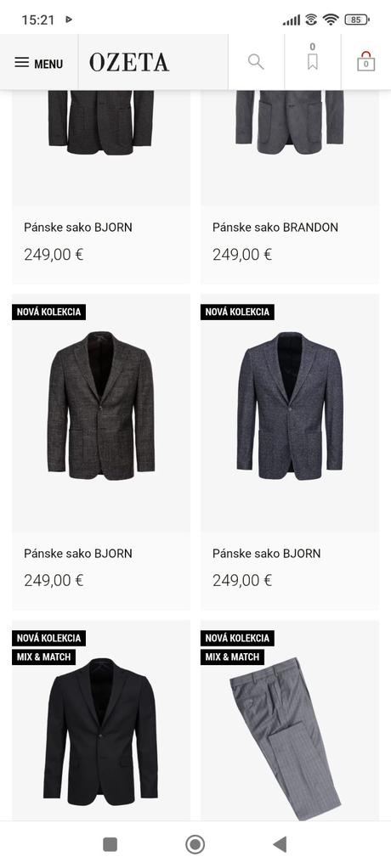Tap price 249,00 € under BRANDON

pyautogui.click(x=242, y=255)
